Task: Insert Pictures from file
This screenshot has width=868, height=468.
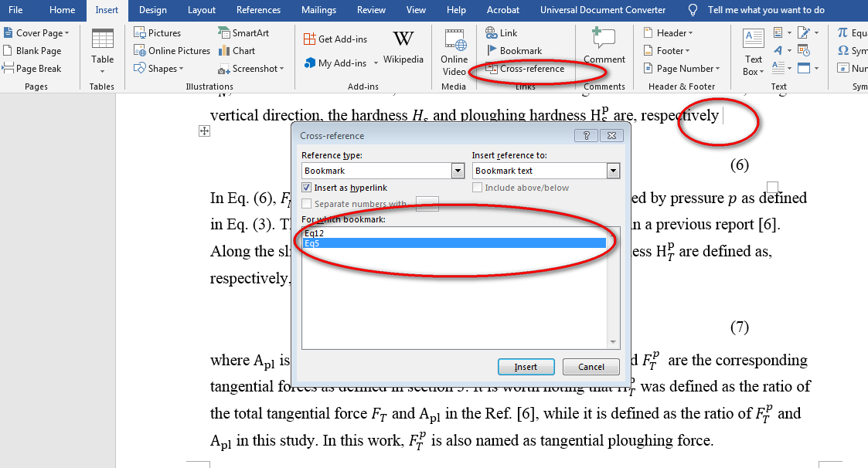Action: (x=157, y=33)
